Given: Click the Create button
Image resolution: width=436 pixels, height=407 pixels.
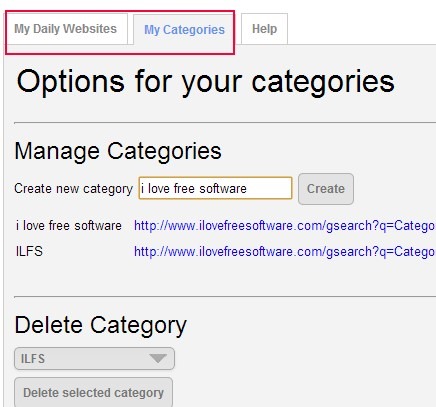Looking at the screenshot, I should tap(326, 189).
